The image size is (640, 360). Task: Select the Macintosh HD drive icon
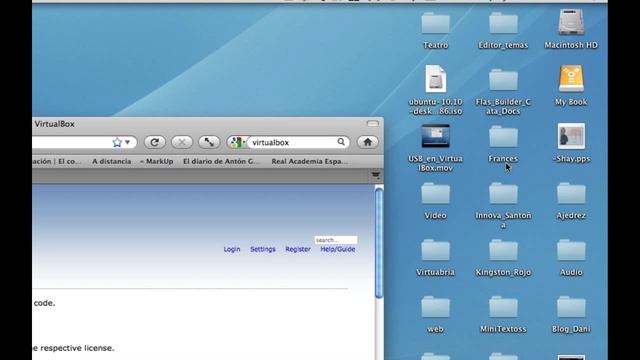coord(571,22)
